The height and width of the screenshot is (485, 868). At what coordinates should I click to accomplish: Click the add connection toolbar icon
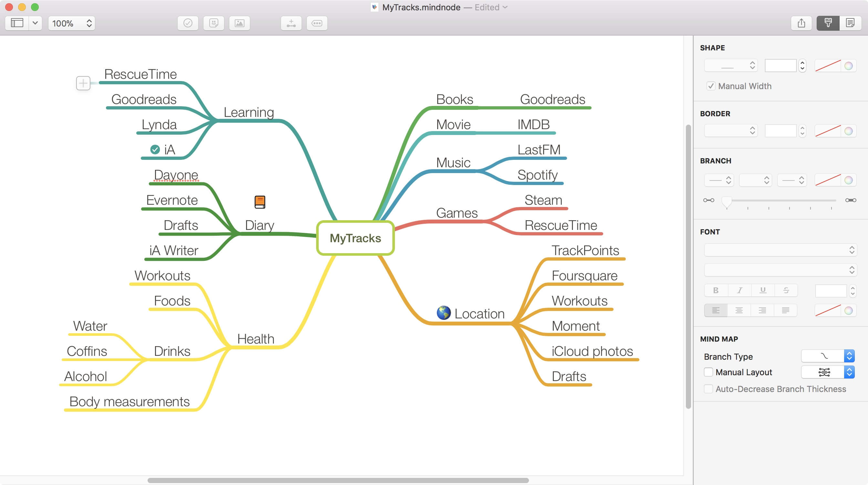[x=291, y=23]
